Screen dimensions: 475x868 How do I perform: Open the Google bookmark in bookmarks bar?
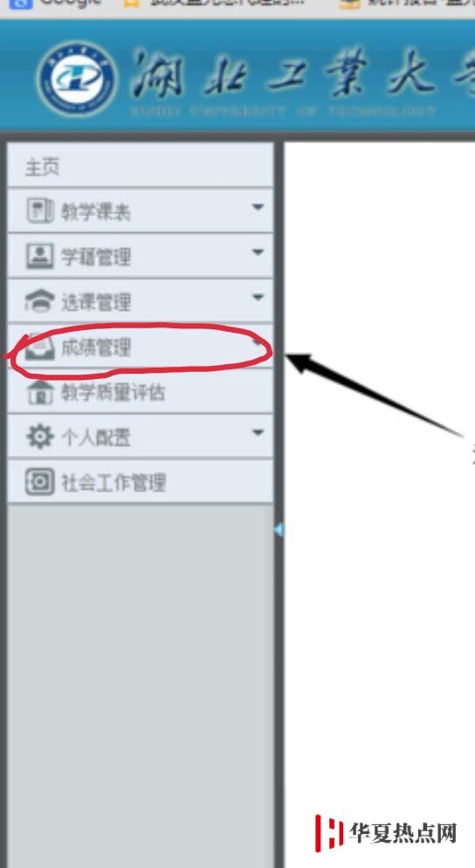55,3
